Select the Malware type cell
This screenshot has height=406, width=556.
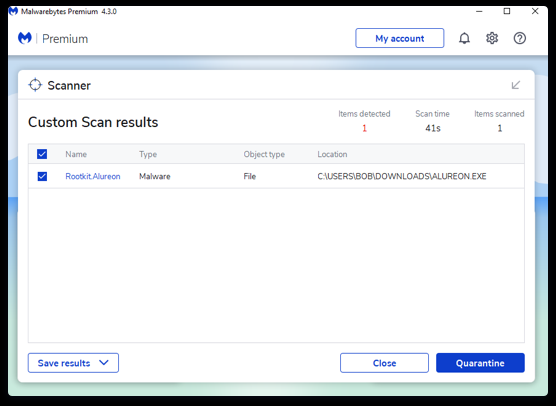[x=155, y=176]
